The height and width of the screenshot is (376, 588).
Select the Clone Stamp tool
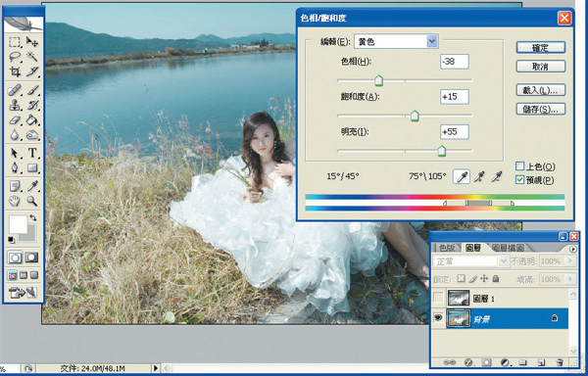click(x=15, y=105)
